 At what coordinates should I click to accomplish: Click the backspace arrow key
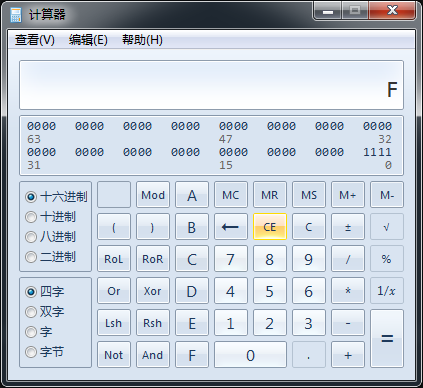231,227
